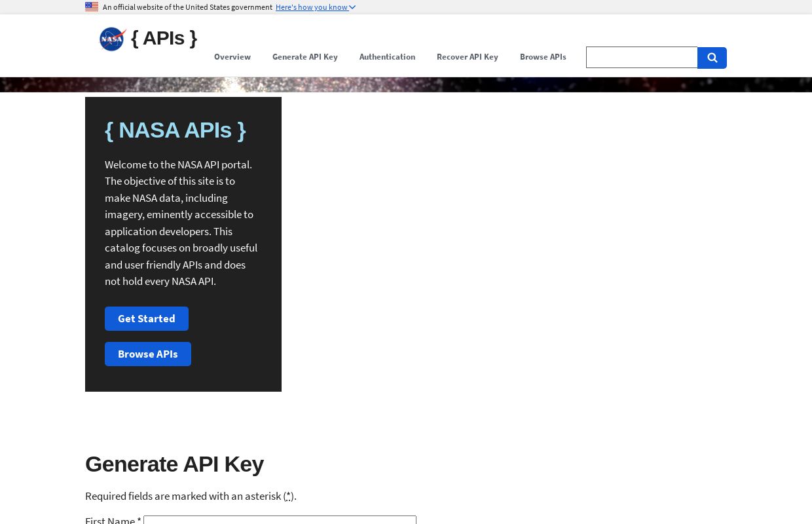
Task: Open Browse APIs in the top navigation
Action: point(543,57)
